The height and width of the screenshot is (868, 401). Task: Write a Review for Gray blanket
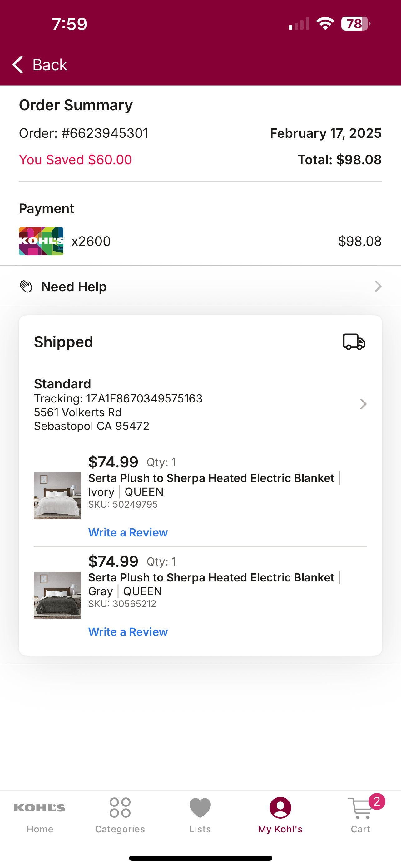pyautogui.click(x=128, y=632)
